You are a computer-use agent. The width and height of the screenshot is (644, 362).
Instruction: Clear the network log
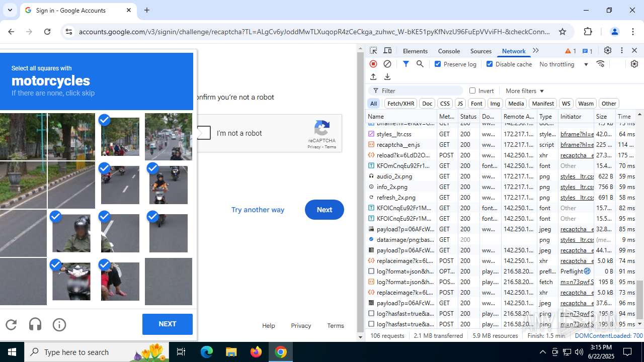(387, 64)
